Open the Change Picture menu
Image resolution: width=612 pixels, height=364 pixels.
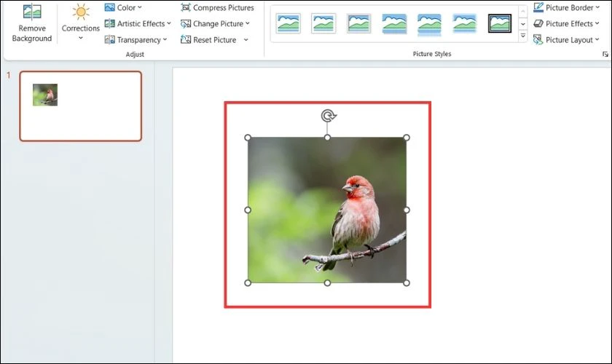[215, 24]
